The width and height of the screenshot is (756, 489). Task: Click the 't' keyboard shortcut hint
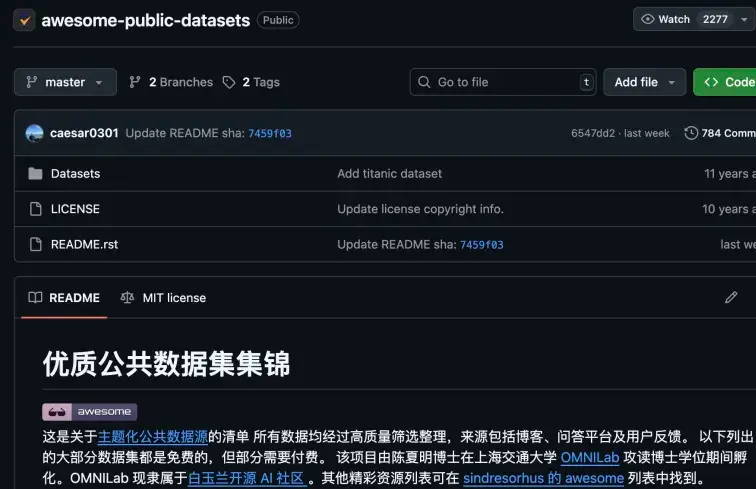[586, 82]
